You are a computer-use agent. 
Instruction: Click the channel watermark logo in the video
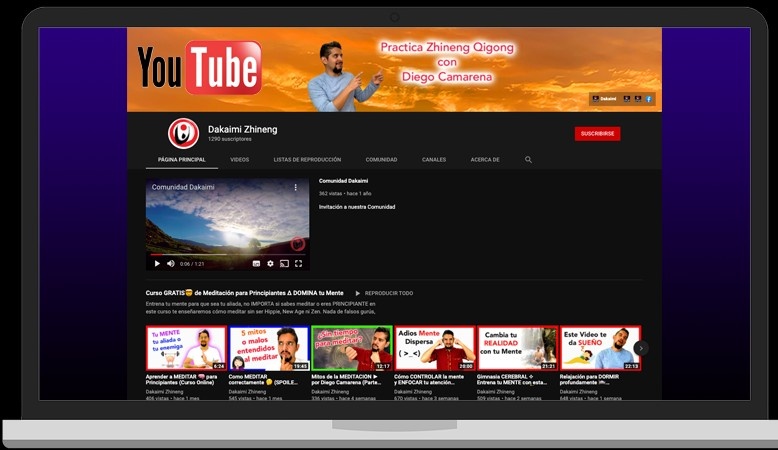tap(297, 243)
